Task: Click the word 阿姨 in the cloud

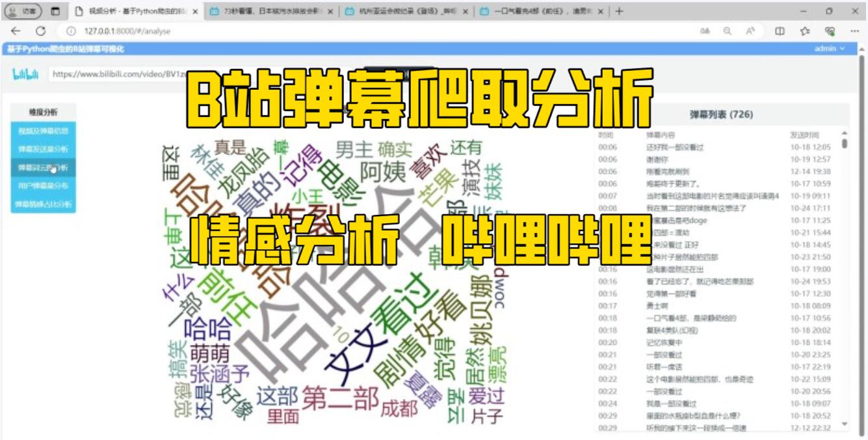Action: pos(382,172)
